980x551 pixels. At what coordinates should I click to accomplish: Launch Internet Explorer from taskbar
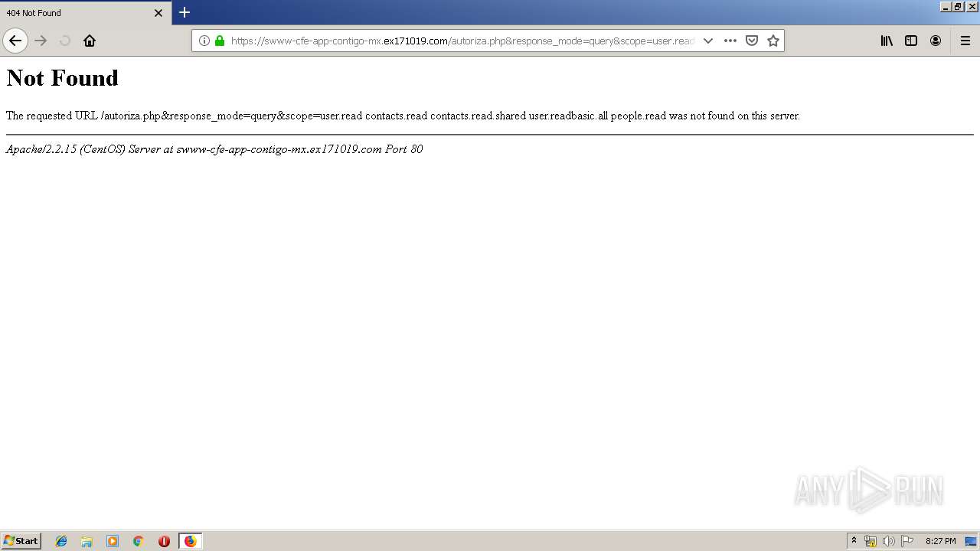[61, 541]
